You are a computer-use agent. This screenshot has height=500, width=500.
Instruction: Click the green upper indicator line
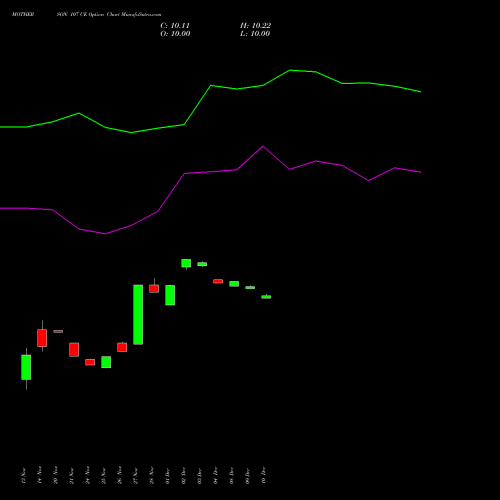211,86
